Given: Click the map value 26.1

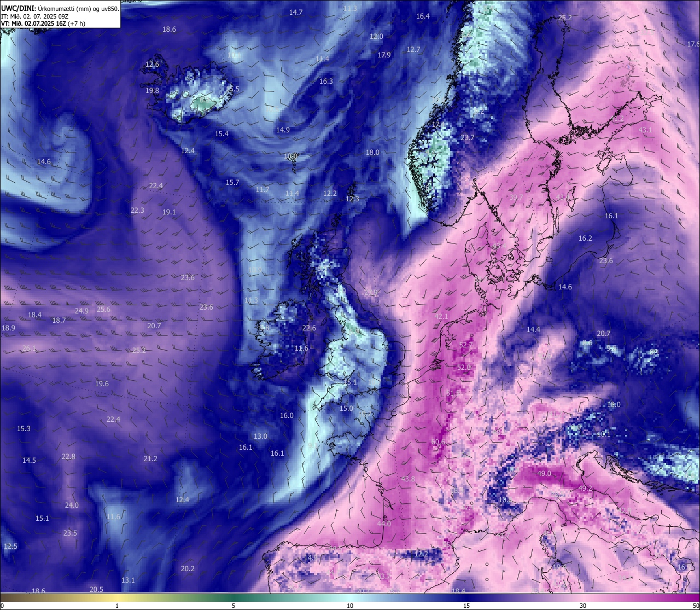Looking at the screenshot, I should pyautogui.click(x=29, y=348).
